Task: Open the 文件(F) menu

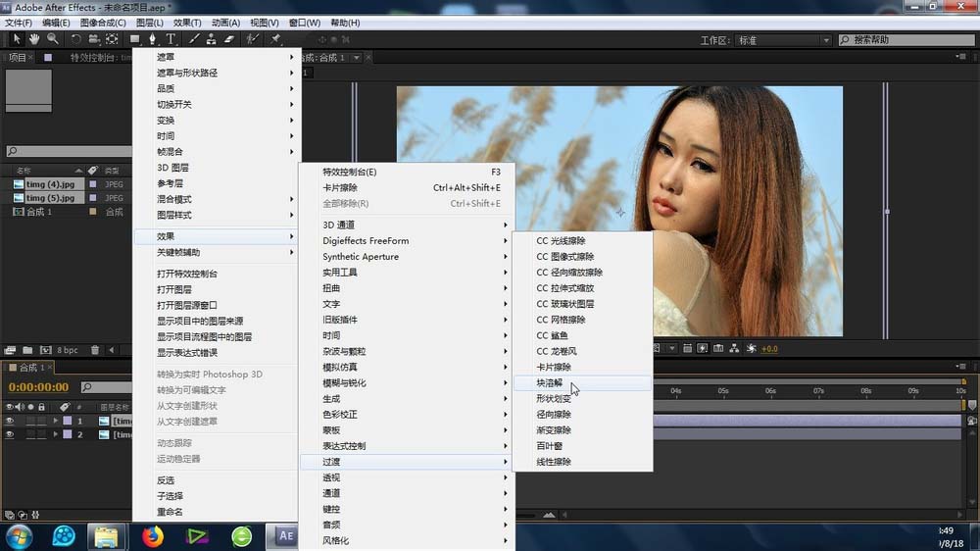Action: 19,23
